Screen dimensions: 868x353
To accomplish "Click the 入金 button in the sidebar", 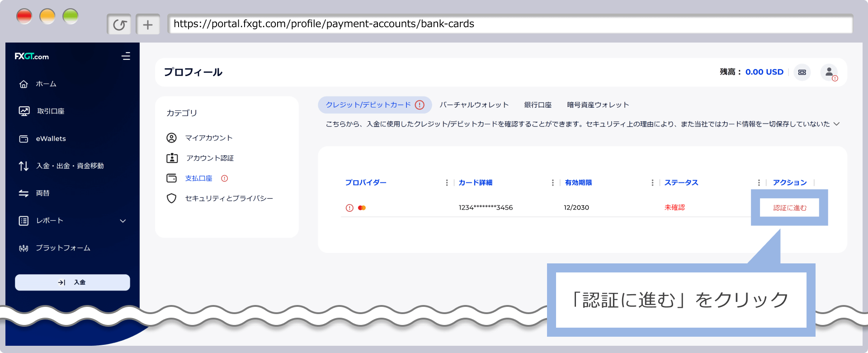I will (72, 282).
